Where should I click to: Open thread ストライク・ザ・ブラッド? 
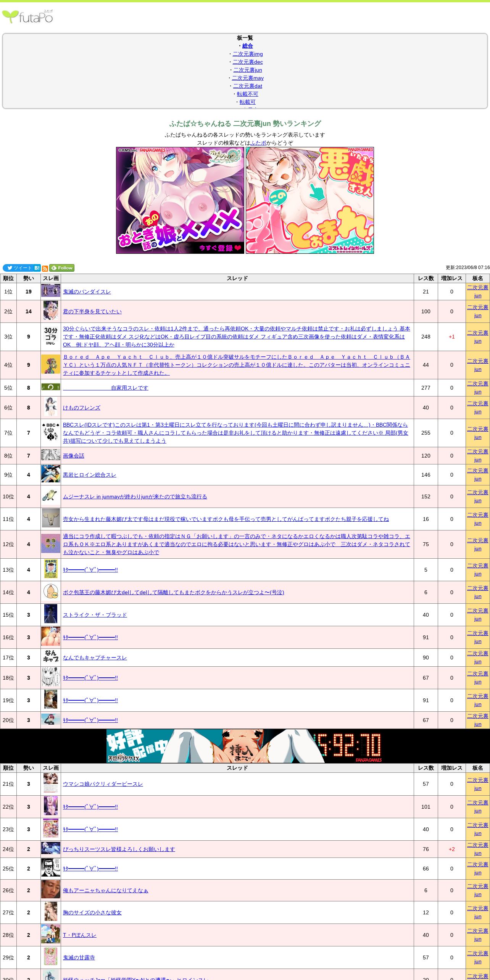pos(95,615)
